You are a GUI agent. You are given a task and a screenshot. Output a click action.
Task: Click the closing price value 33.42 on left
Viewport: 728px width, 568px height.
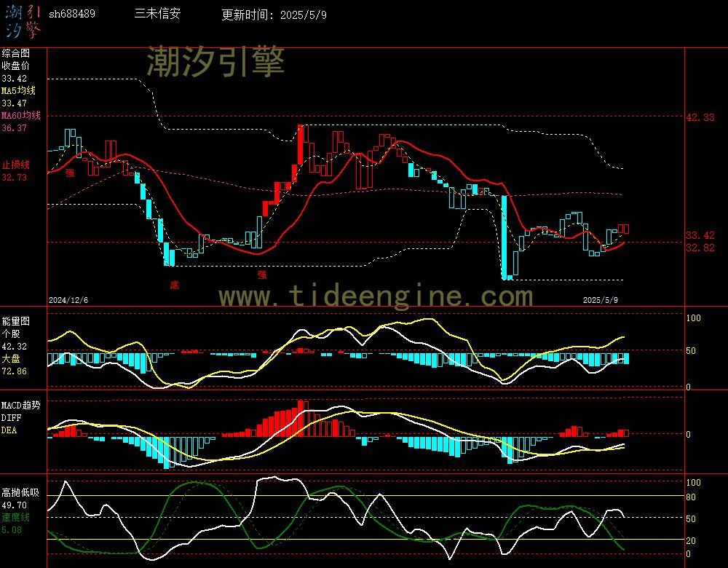pos(15,79)
